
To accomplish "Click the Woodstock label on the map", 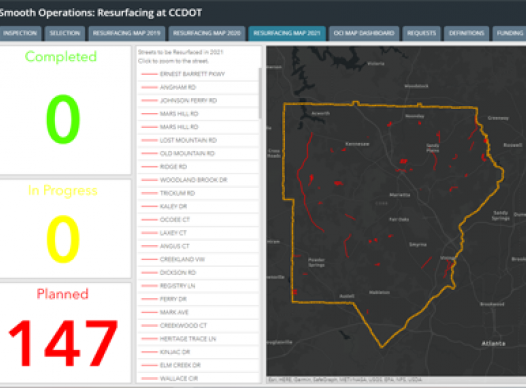I will [416, 86].
